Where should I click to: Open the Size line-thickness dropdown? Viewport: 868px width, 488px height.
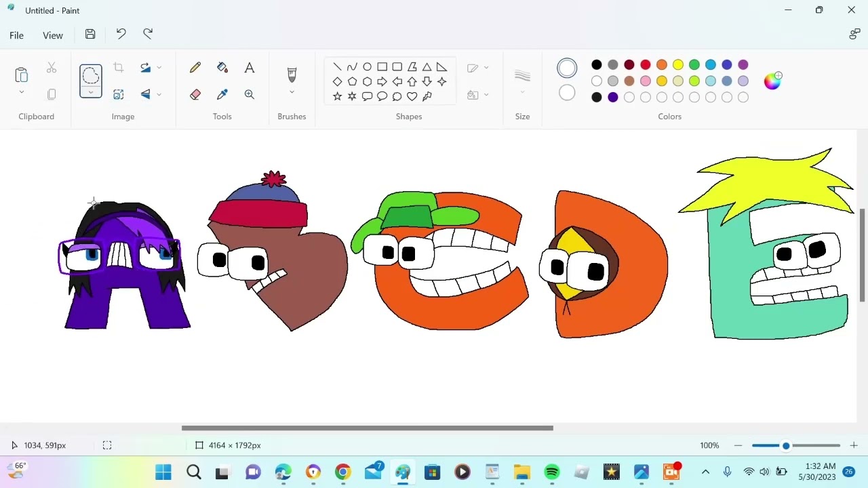coord(522,92)
